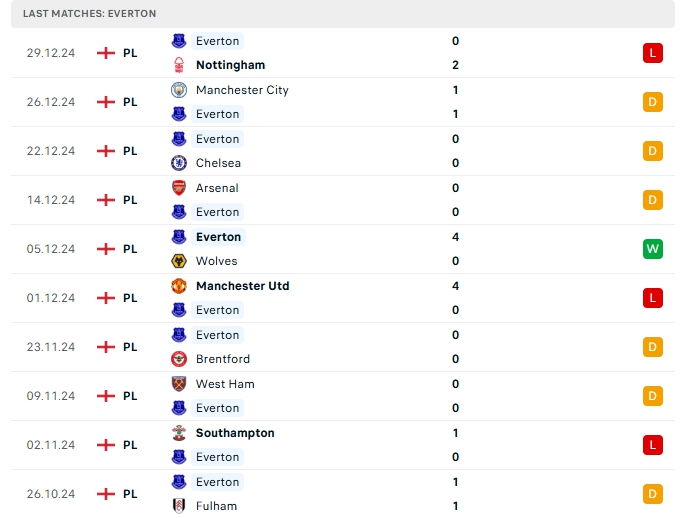The width and height of the screenshot is (686, 518).
Task: Click the Chelsea club crest icon
Action: tap(179, 163)
